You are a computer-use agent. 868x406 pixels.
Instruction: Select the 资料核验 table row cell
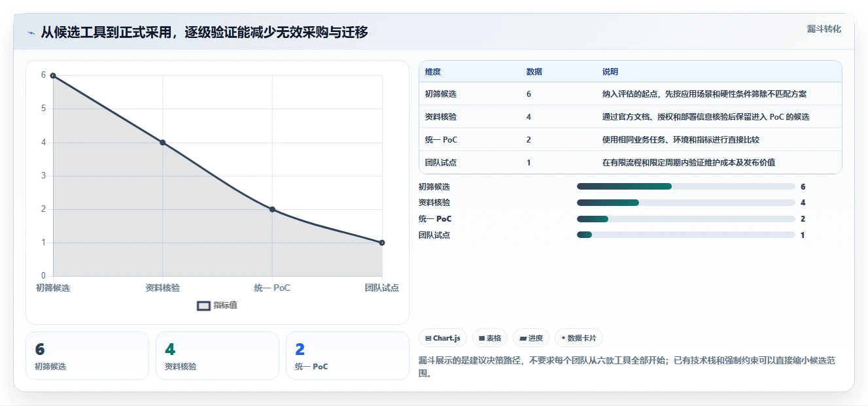pyautogui.click(x=440, y=117)
